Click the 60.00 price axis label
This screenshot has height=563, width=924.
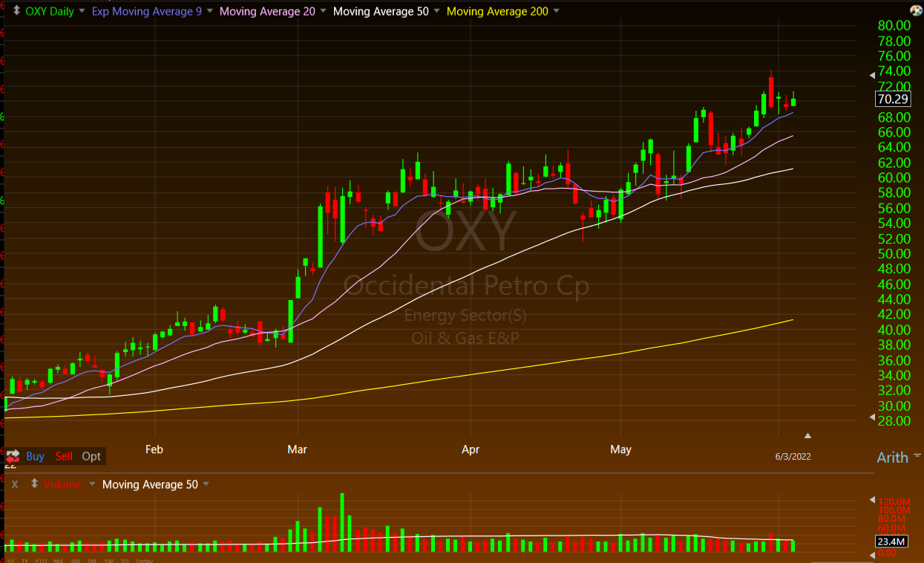[894, 178]
